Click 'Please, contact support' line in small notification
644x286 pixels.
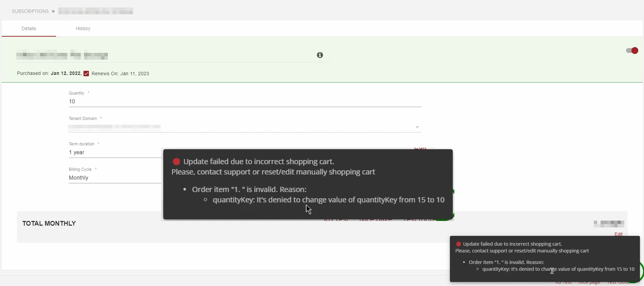click(x=522, y=251)
